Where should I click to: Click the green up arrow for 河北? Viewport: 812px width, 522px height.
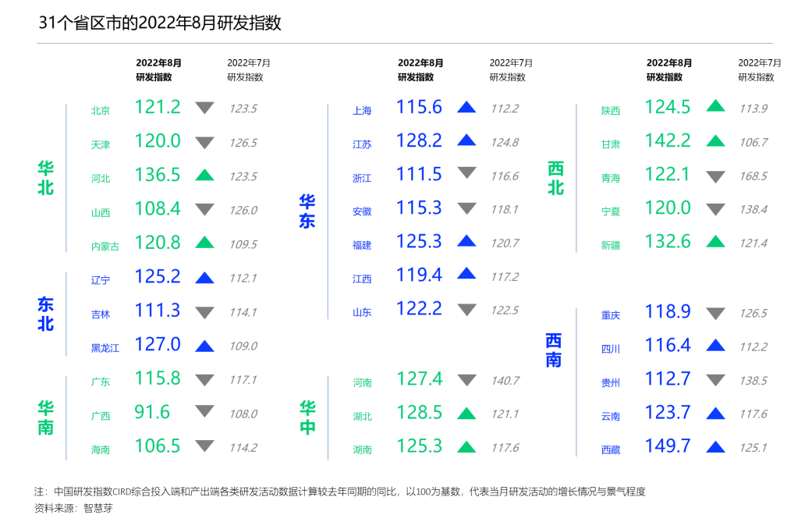[204, 175]
